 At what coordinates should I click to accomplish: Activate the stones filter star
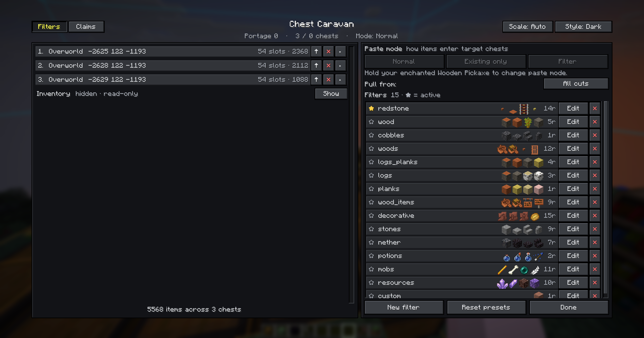371,229
